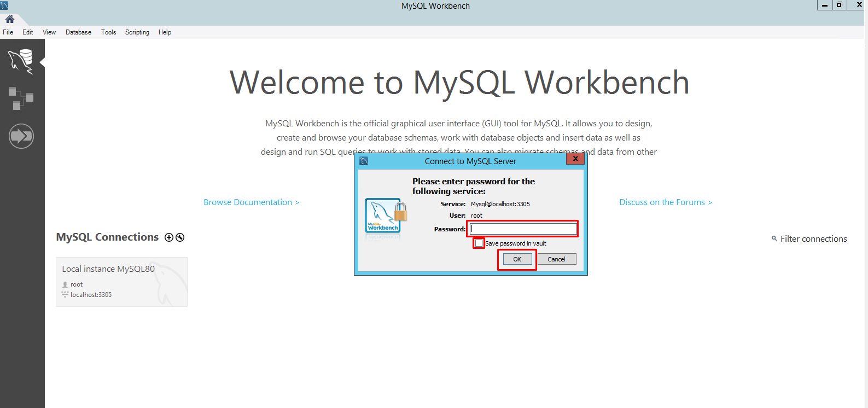Open Manage connections wrench icon

(180, 237)
